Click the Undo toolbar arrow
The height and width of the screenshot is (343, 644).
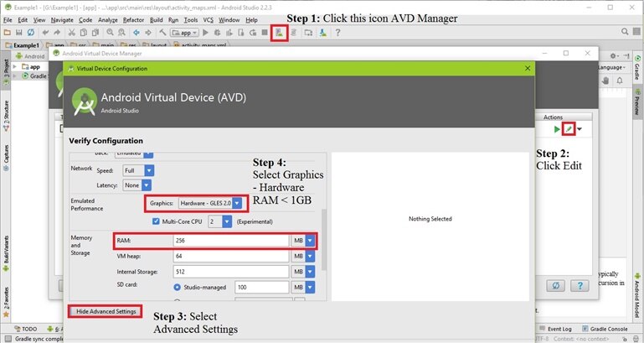[x=45, y=33]
